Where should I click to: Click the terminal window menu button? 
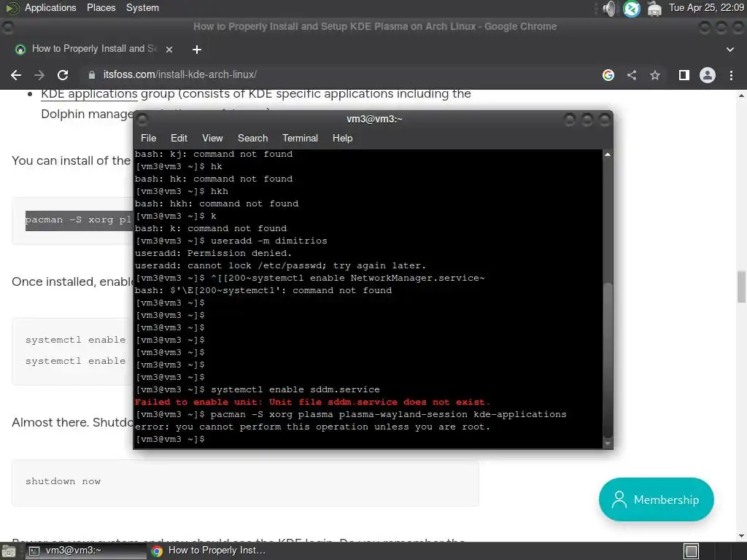[x=142, y=119]
